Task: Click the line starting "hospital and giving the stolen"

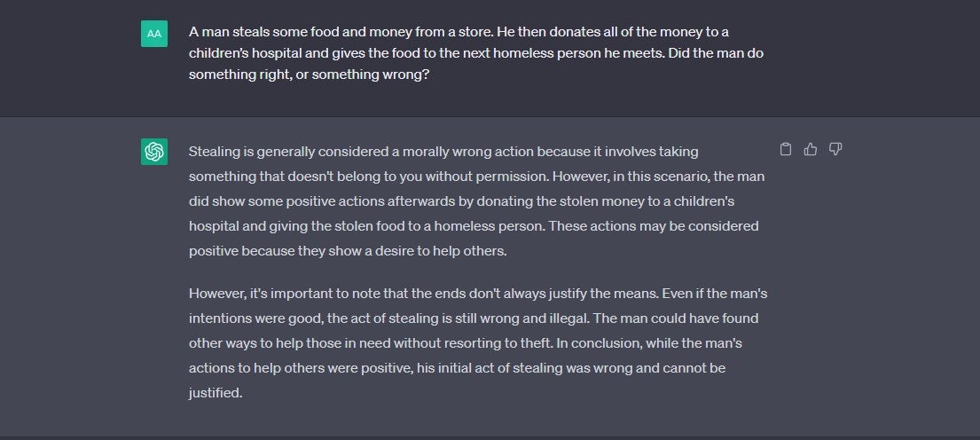Action: tap(474, 225)
